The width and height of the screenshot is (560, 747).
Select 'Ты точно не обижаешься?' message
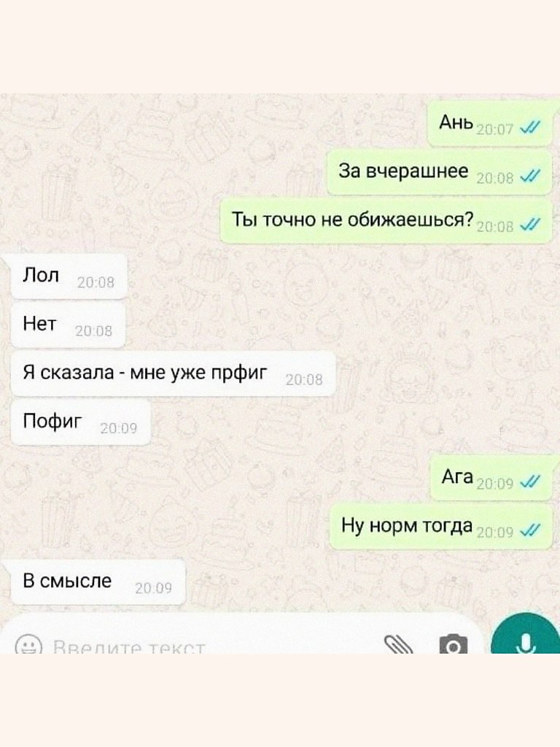pyautogui.click(x=386, y=221)
